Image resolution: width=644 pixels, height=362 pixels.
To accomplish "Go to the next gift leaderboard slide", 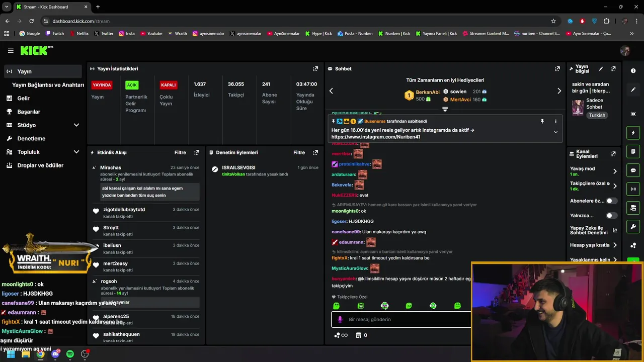I will pyautogui.click(x=559, y=91).
